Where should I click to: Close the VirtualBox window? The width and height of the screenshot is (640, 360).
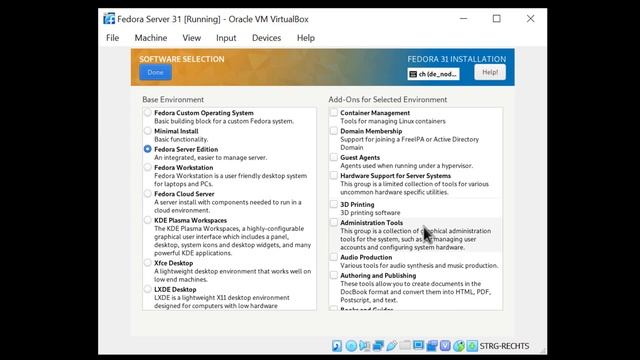coord(531,19)
